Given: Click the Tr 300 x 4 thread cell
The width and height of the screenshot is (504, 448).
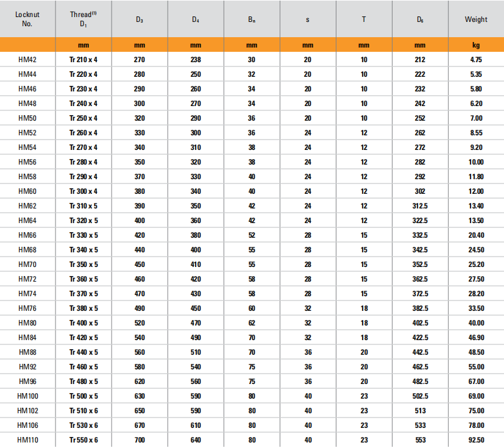Looking at the screenshot, I should click(x=83, y=191).
